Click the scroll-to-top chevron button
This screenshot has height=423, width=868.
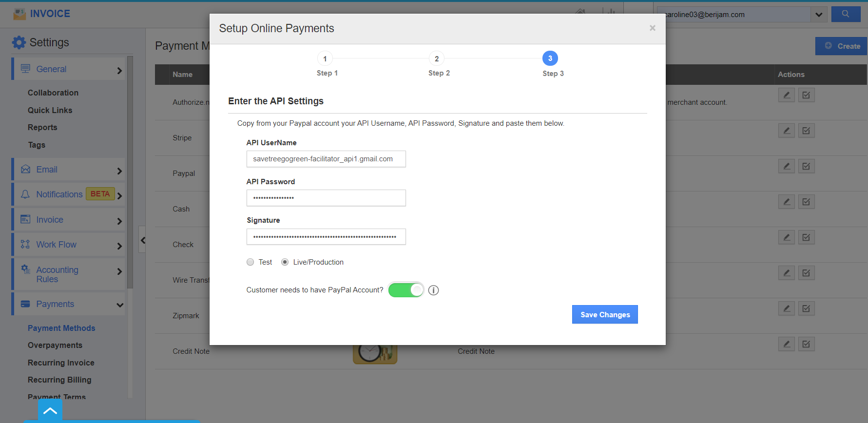(50, 410)
